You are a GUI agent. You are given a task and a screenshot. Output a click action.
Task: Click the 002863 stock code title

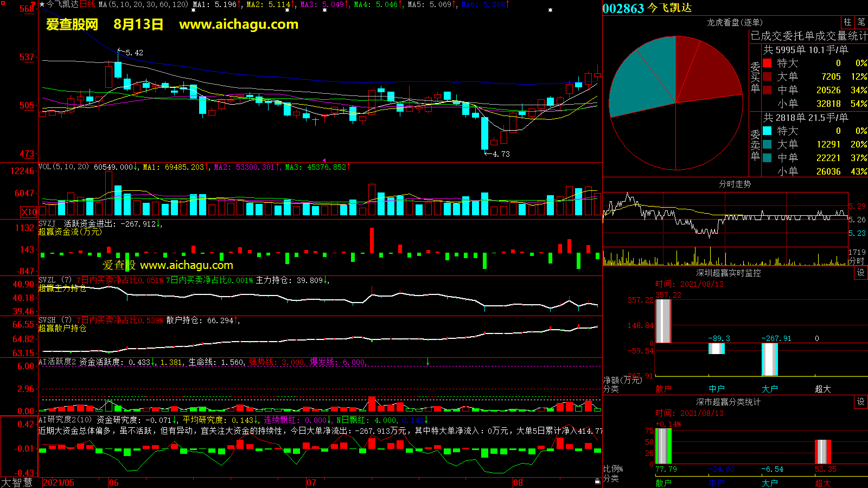pos(623,8)
